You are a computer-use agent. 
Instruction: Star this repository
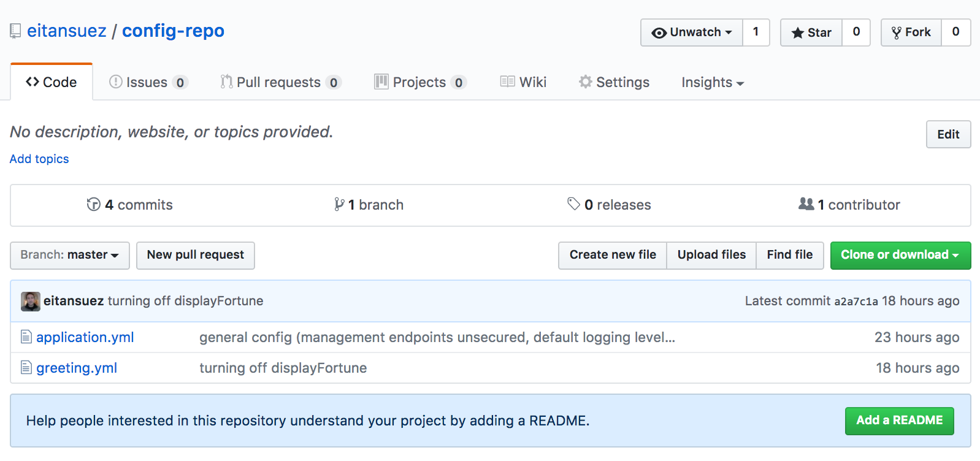pyautogui.click(x=811, y=32)
